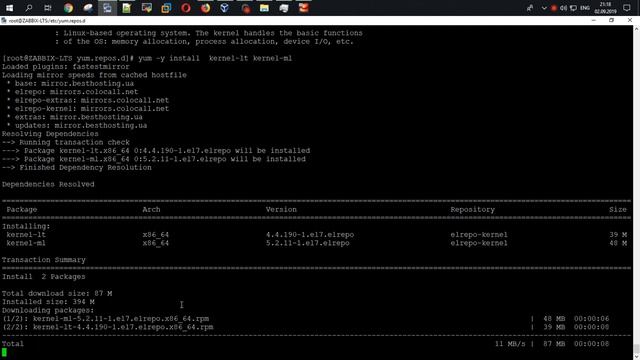Click 'Loaded plugins: fastestmirror' line
The height and width of the screenshot is (360, 640).
point(66,67)
